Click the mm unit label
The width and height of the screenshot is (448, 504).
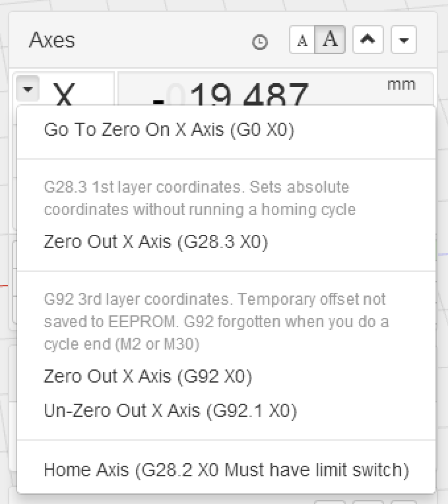(401, 84)
